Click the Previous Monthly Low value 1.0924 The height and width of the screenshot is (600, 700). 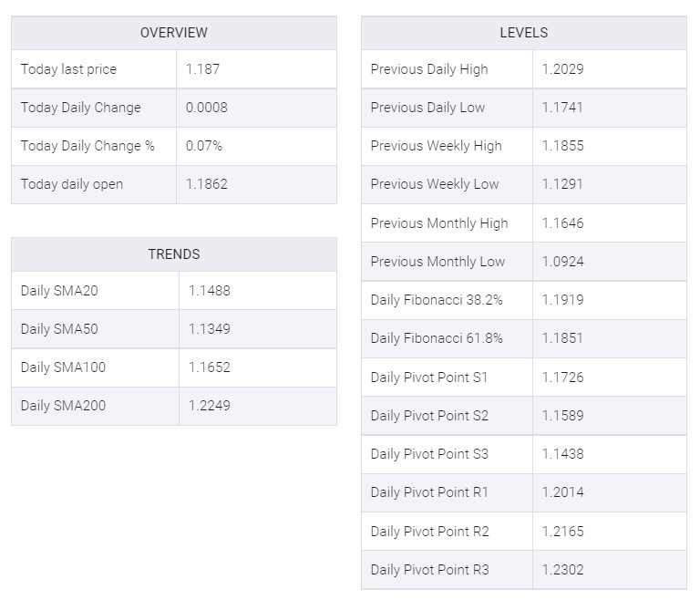[562, 262]
